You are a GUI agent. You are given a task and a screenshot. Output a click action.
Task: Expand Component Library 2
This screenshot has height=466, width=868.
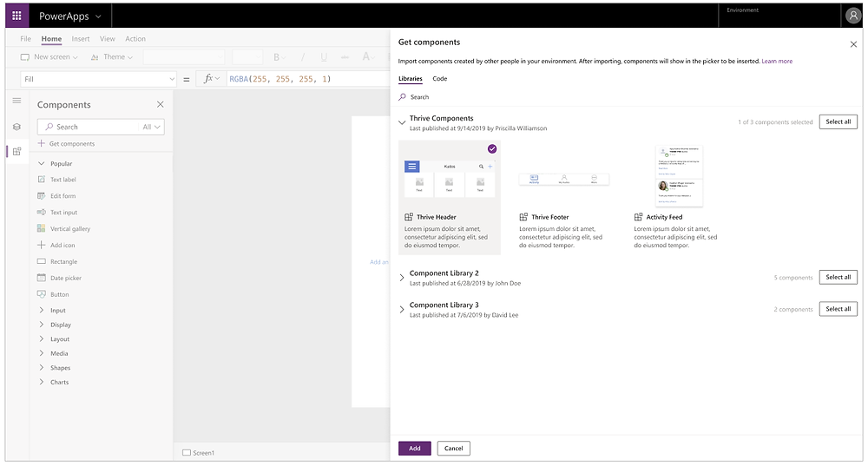click(x=402, y=278)
